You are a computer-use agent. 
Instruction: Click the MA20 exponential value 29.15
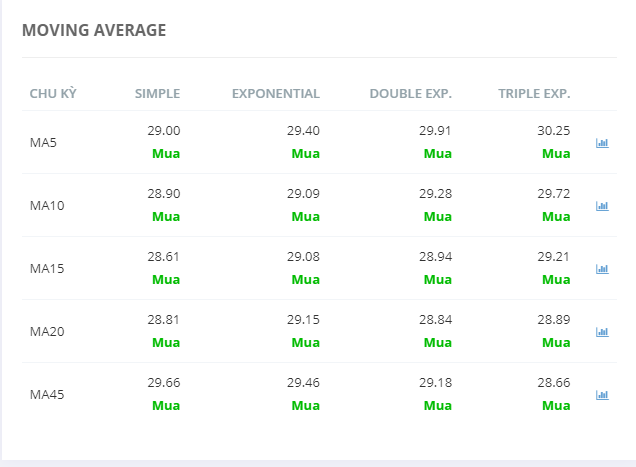click(x=303, y=320)
